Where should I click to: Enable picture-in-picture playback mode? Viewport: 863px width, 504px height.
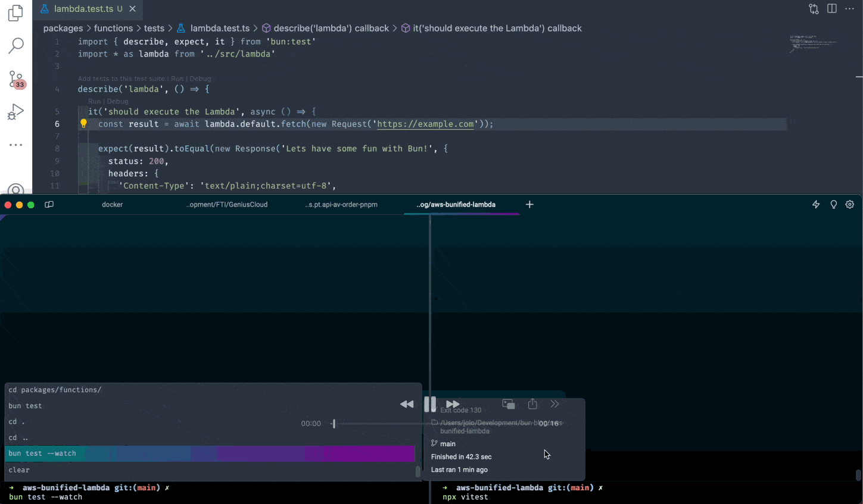coord(508,404)
